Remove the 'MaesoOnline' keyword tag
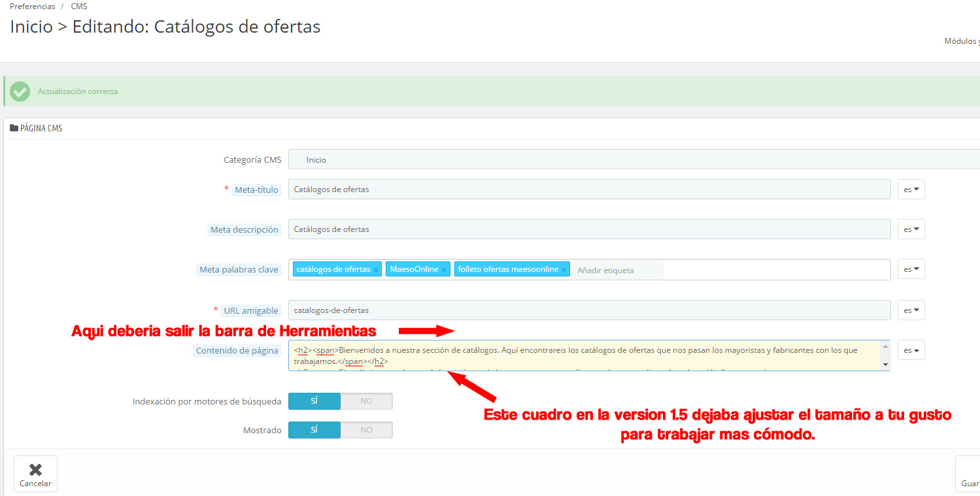The image size is (980, 496). coord(444,270)
